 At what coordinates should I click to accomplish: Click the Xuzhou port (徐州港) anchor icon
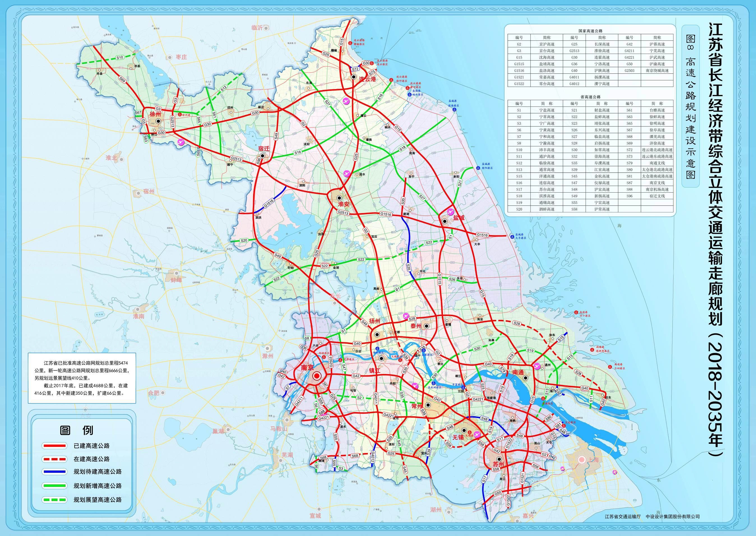pos(180,115)
